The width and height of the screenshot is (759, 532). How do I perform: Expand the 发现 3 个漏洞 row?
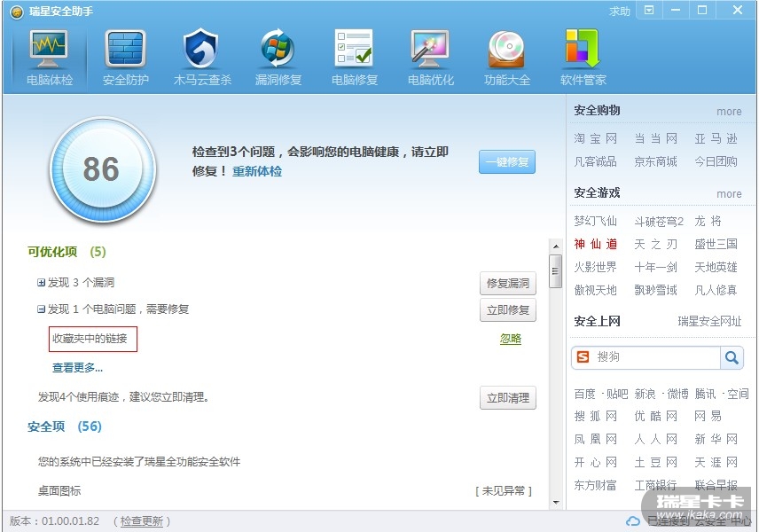click(41, 282)
